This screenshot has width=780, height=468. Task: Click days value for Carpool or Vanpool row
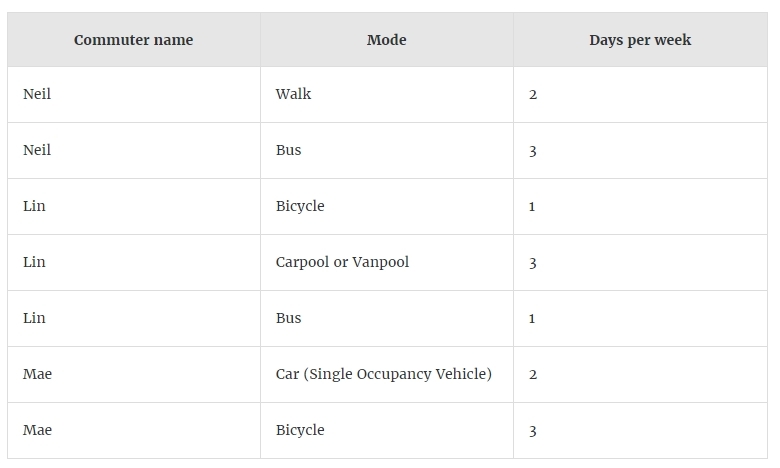(640, 263)
